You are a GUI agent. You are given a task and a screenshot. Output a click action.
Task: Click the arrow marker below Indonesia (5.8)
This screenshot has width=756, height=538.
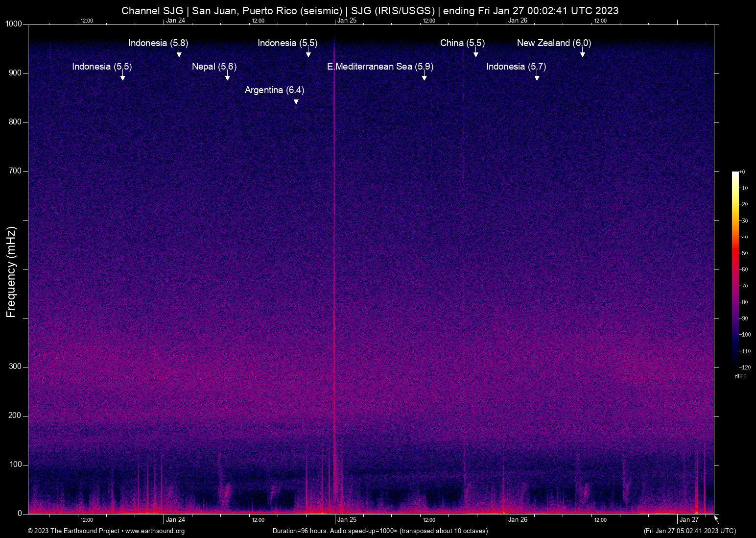pyautogui.click(x=179, y=53)
